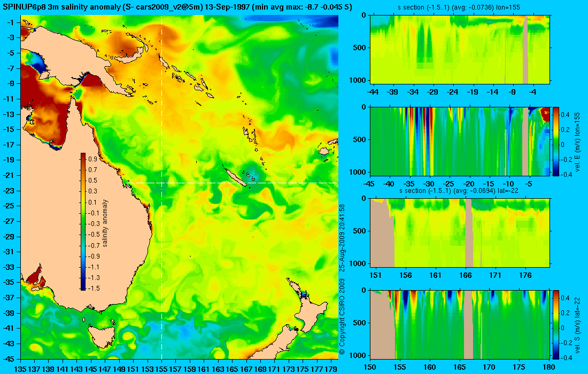Click longitude label '155' on main map's bottom axis
Viewport: 588px width, 374px height.
[x=161, y=369]
